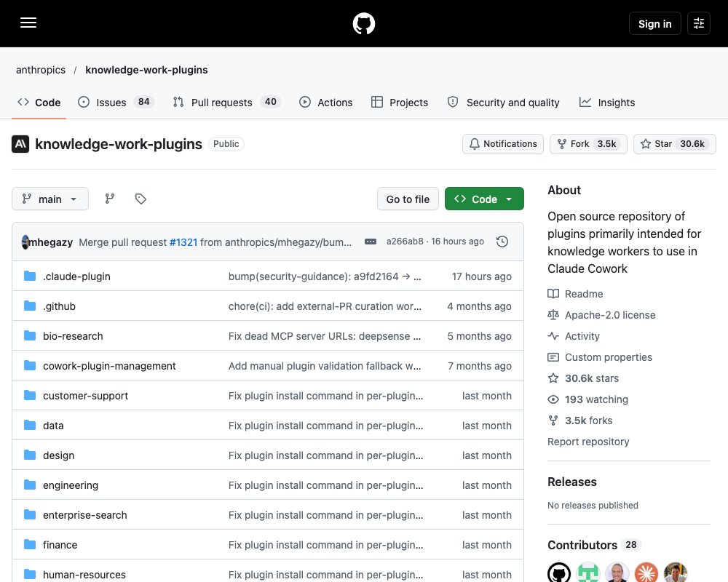The width and height of the screenshot is (728, 582).
Task: Open Apache-2.0 license link
Action: 610,315
